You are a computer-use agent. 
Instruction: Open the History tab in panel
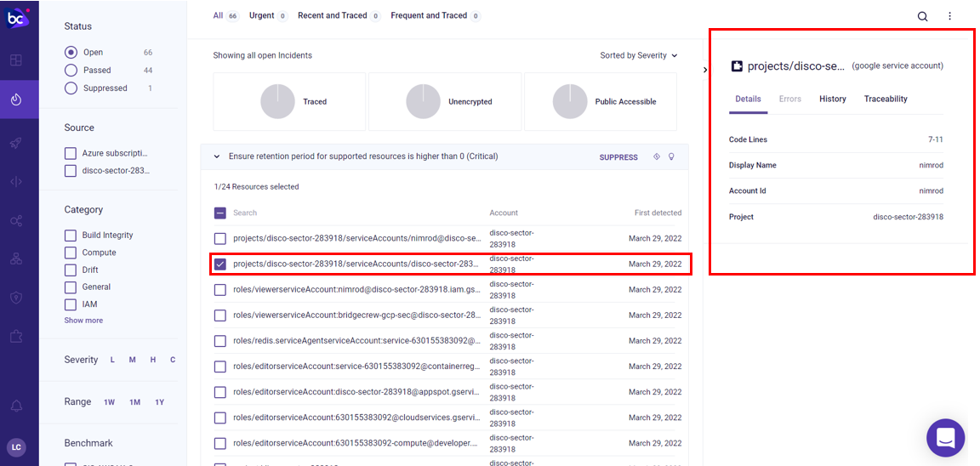pos(833,99)
